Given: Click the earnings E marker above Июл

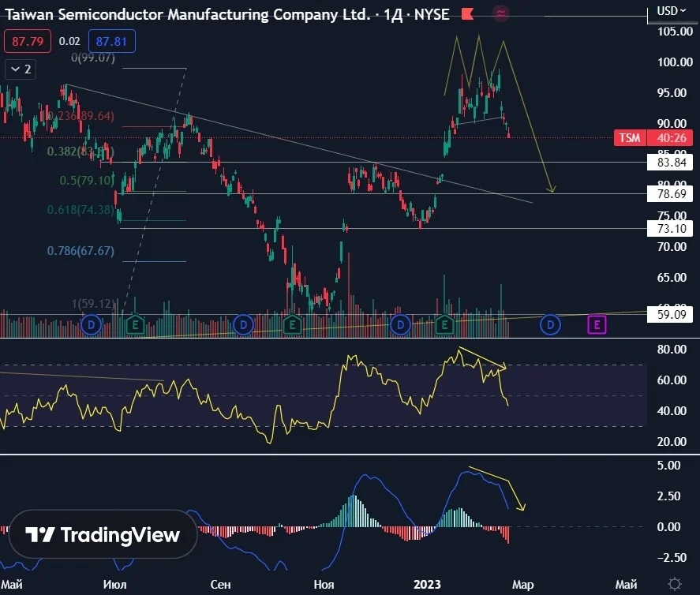Looking at the screenshot, I should pos(135,325).
